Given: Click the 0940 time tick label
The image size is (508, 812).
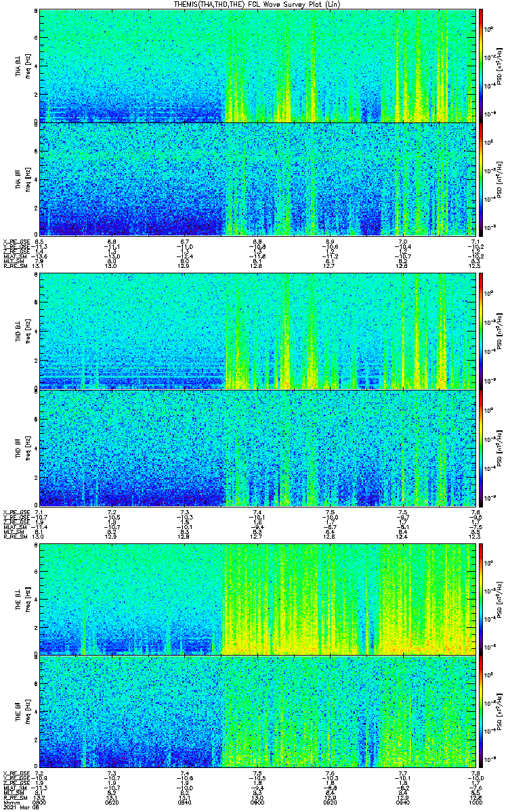Looking at the screenshot, I should [402, 803].
